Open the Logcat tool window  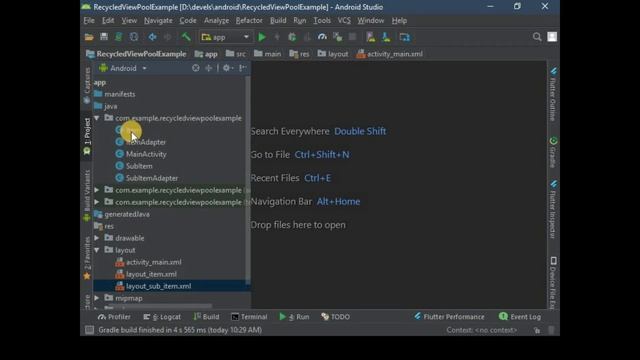tap(162, 317)
